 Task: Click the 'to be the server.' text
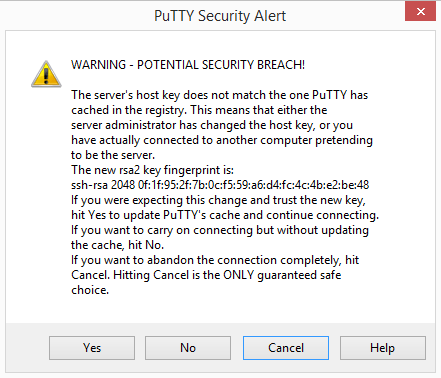(x=113, y=155)
